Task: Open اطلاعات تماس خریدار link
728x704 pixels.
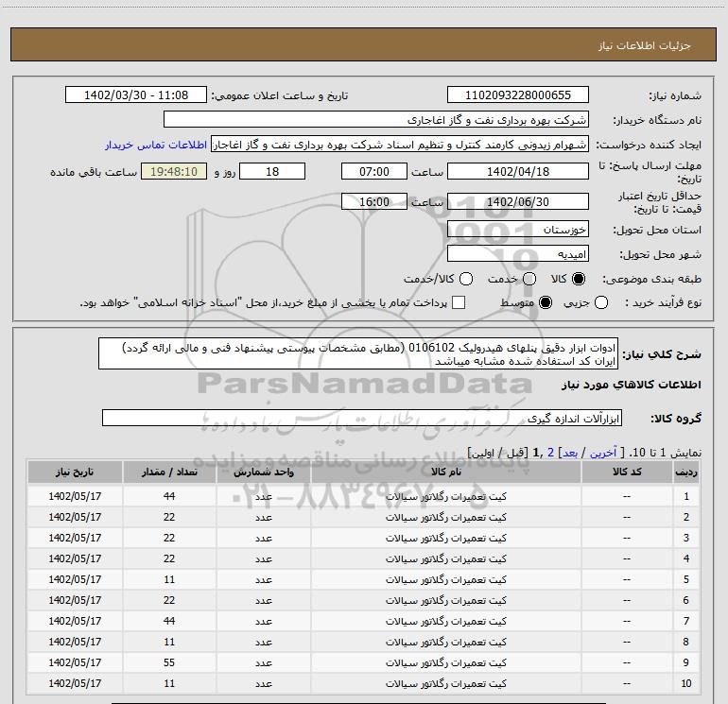Action: [156, 145]
